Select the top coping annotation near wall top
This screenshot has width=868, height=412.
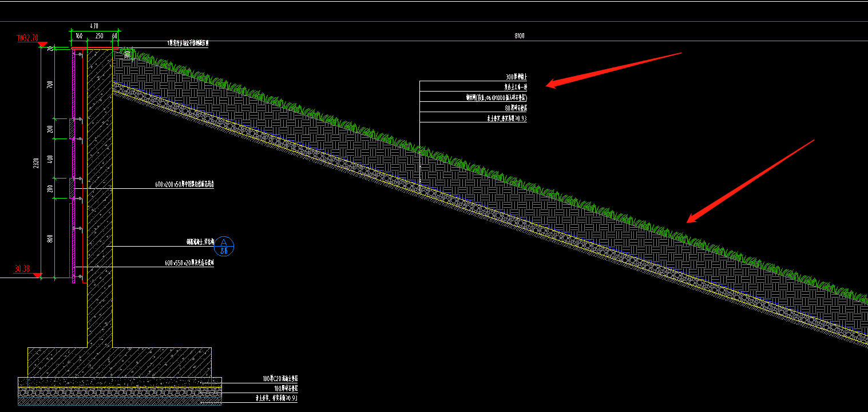tap(188, 43)
